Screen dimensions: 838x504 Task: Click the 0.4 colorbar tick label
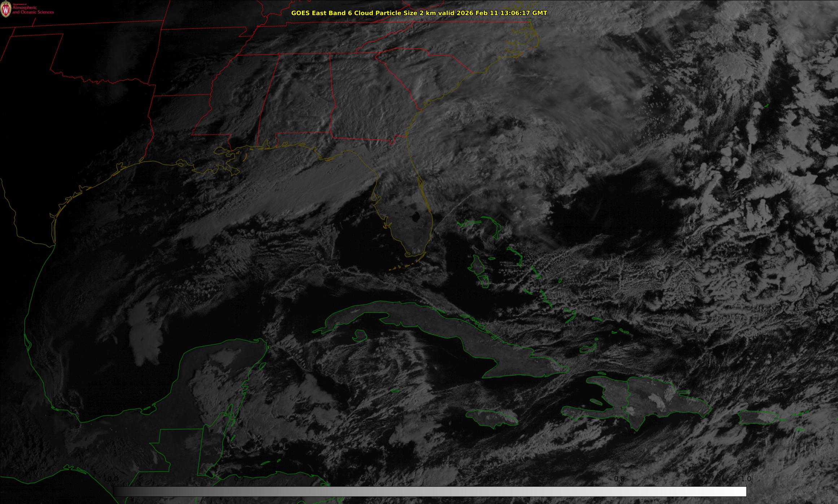pyautogui.click(x=366, y=479)
